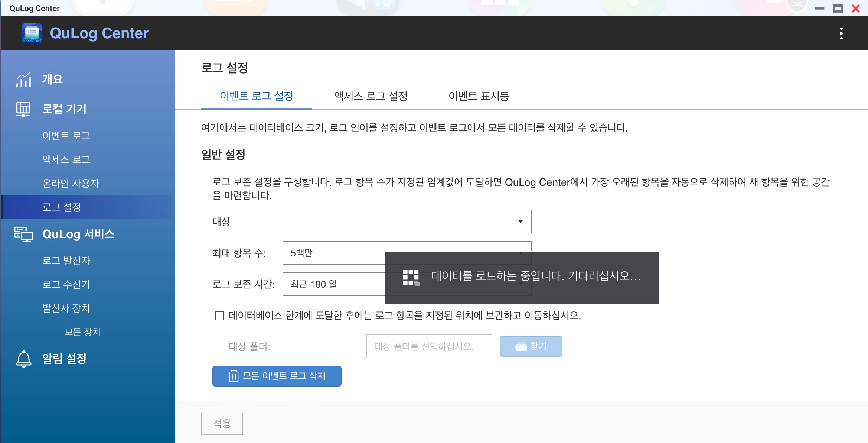Viewport: 868px width, 443px height.
Task: Open 알림 설정 in the sidebar
Action: point(64,359)
